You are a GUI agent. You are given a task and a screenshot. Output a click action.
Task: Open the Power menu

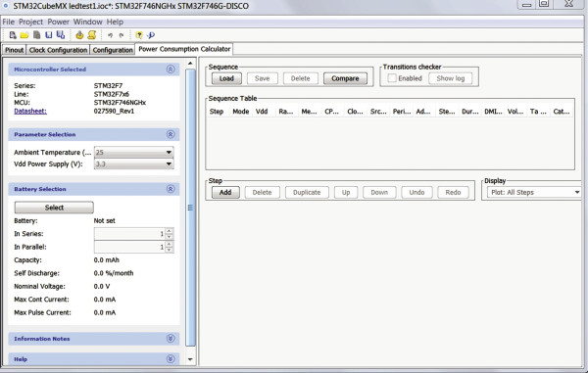pyautogui.click(x=58, y=22)
